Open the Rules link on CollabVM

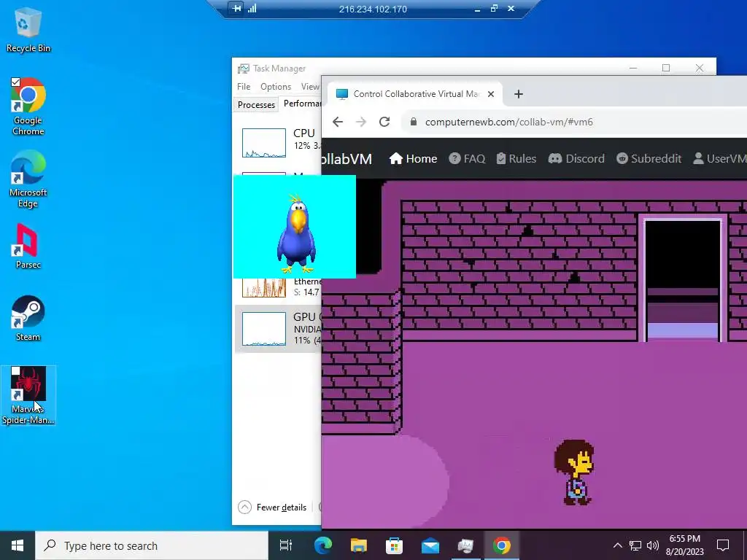point(516,158)
